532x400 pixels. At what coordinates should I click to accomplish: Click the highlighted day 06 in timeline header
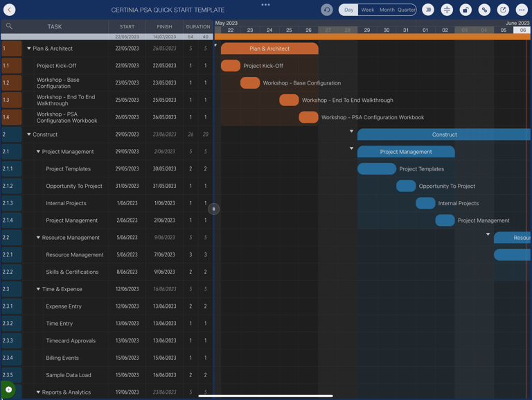click(522, 31)
